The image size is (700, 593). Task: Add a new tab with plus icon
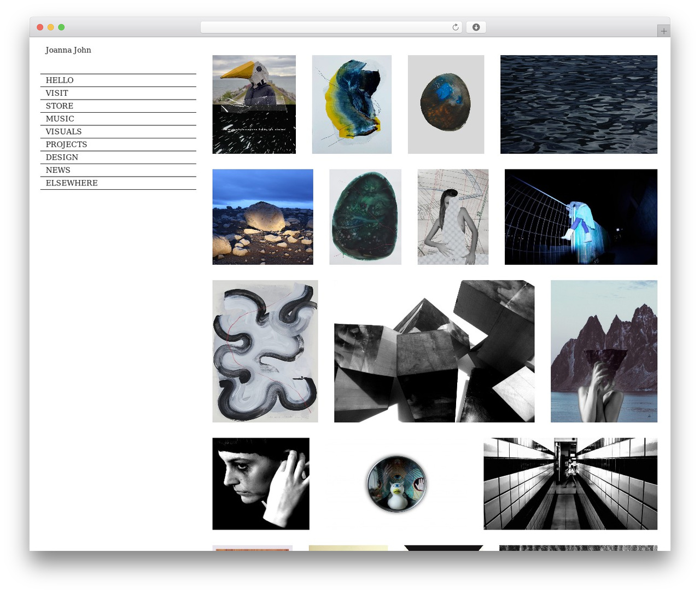[x=663, y=31]
